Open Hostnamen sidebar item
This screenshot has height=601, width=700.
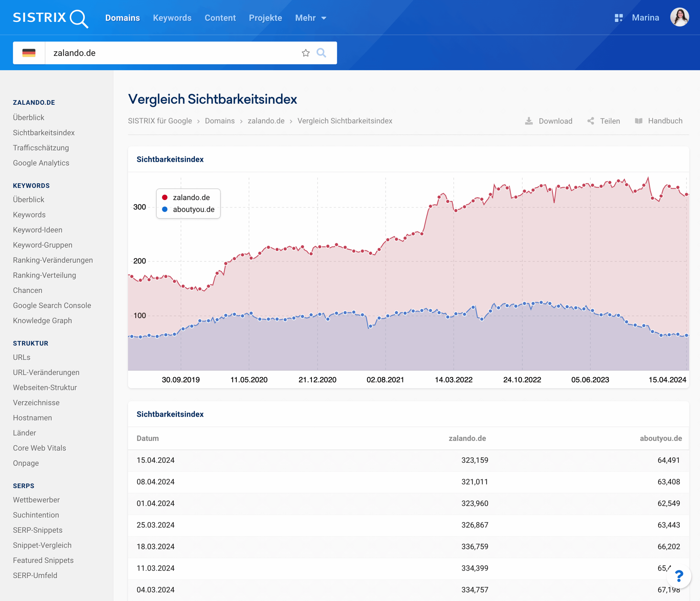pyautogui.click(x=33, y=418)
